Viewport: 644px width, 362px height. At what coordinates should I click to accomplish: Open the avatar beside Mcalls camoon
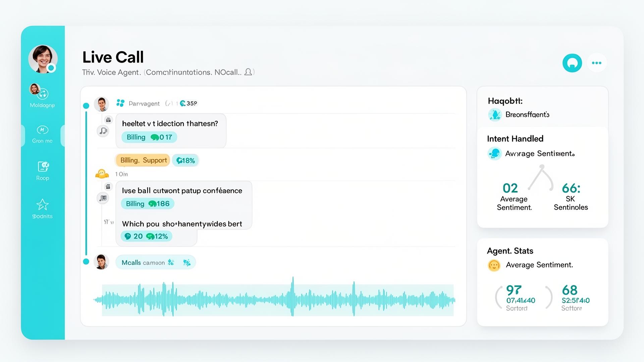pos(101,262)
